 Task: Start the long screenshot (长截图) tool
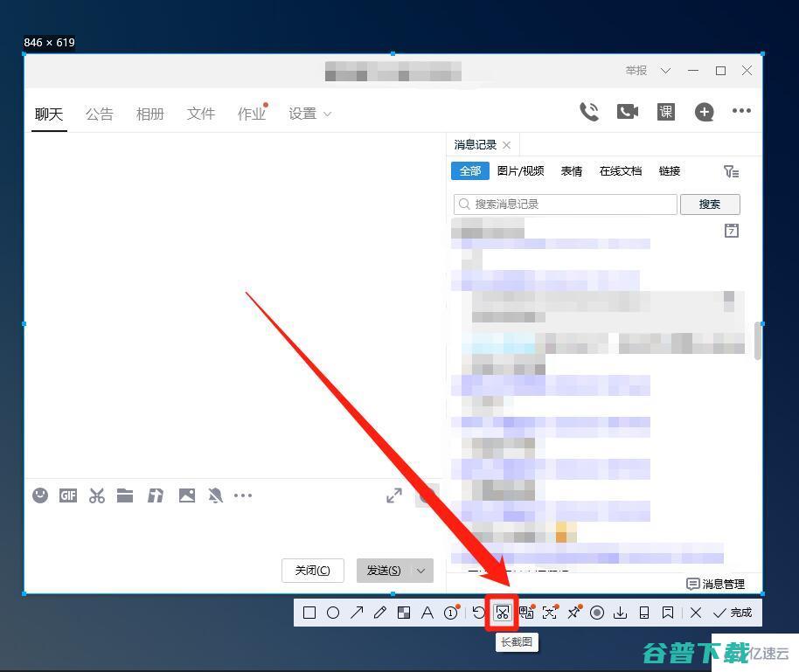click(502, 613)
